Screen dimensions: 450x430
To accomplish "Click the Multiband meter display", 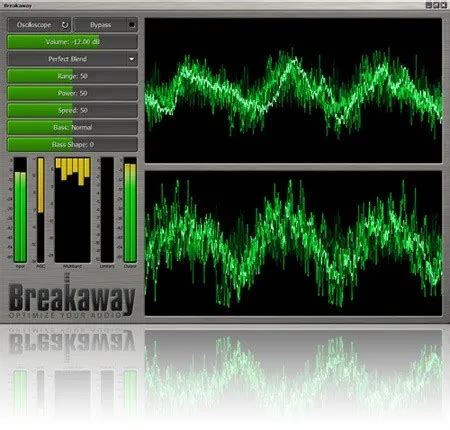I will 72,210.
